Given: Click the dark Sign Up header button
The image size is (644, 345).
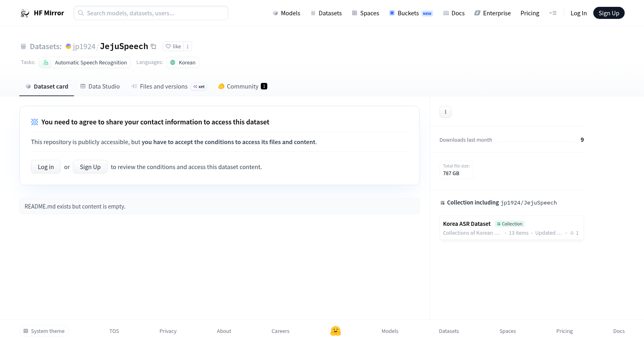Looking at the screenshot, I should tap(609, 13).
